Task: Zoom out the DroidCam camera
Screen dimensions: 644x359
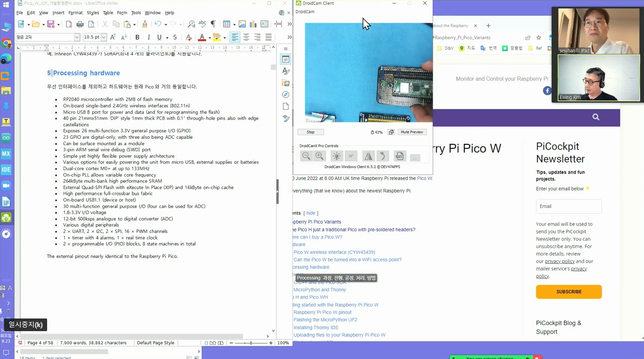Action: 306,156
